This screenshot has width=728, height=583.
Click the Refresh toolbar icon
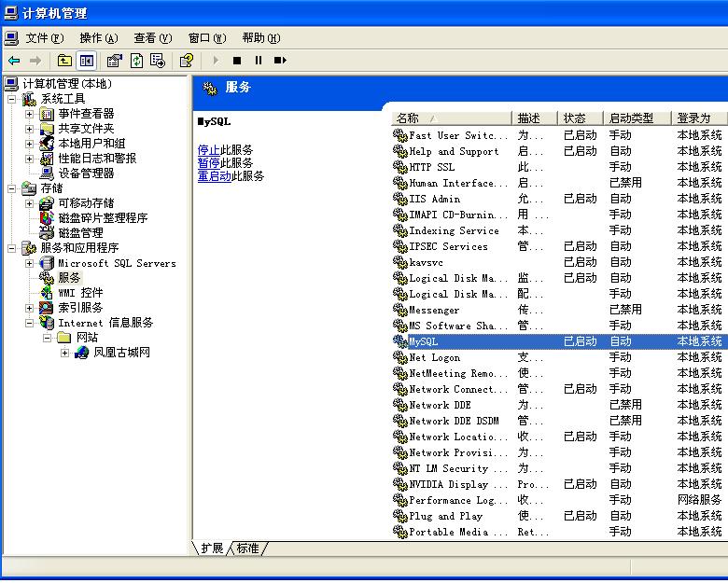coord(136,61)
